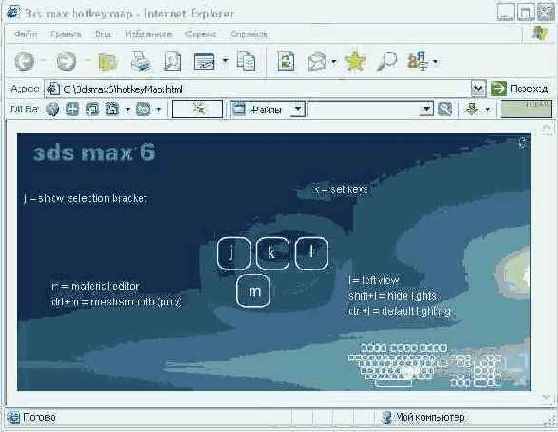Image resolution: width=558 pixels, height=432 pixels.
Task: Click the Forward navigation arrow button
Action: [x=67, y=61]
